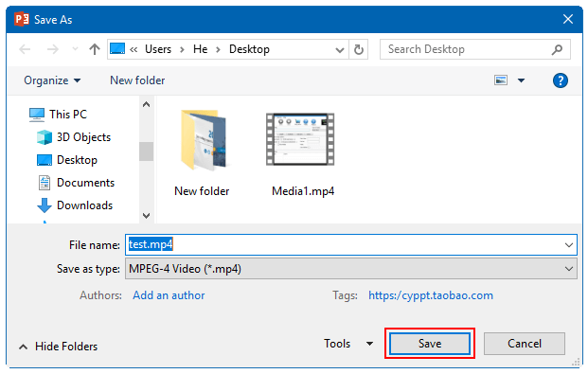Viewport: 588px width, 374px height.
Task: Click the search magnifier icon in Search Desktop
Action: coord(558,49)
